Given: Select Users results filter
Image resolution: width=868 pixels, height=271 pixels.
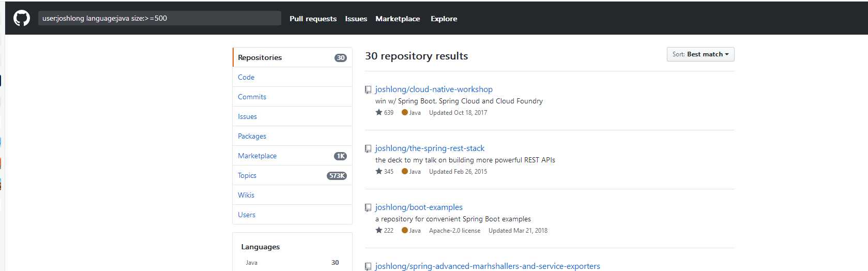Looking at the screenshot, I should point(293,215).
